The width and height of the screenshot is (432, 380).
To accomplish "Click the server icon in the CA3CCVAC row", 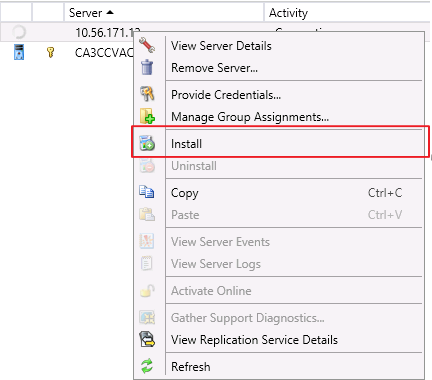I will point(19,52).
